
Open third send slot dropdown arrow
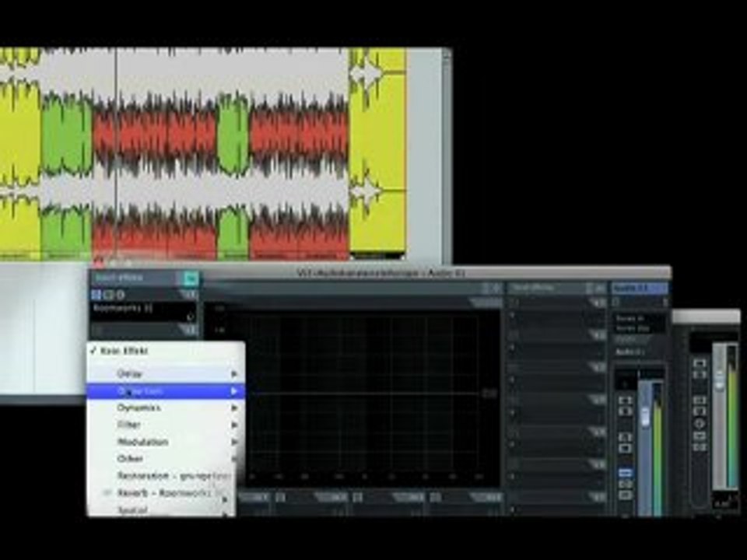tap(597, 366)
